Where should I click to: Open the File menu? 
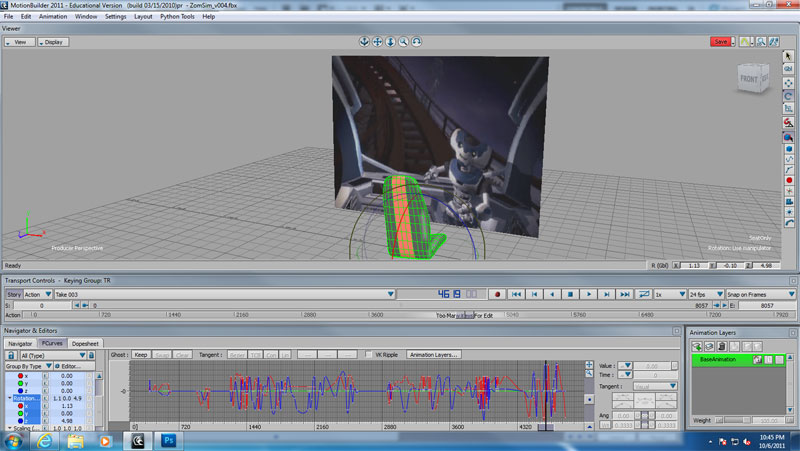point(9,16)
